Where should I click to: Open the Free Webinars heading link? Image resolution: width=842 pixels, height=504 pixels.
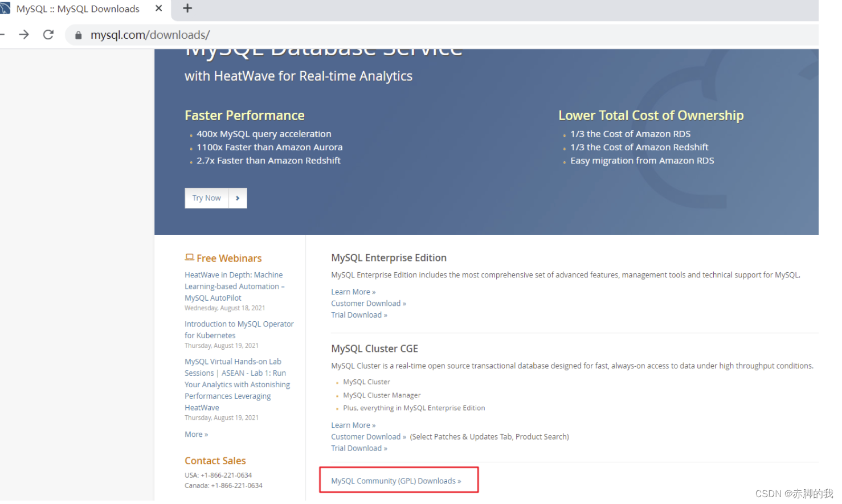229,259
